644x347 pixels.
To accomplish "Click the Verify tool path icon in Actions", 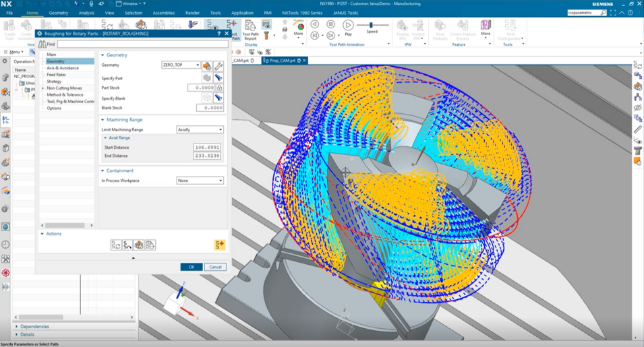I will (x=139, y=245).
